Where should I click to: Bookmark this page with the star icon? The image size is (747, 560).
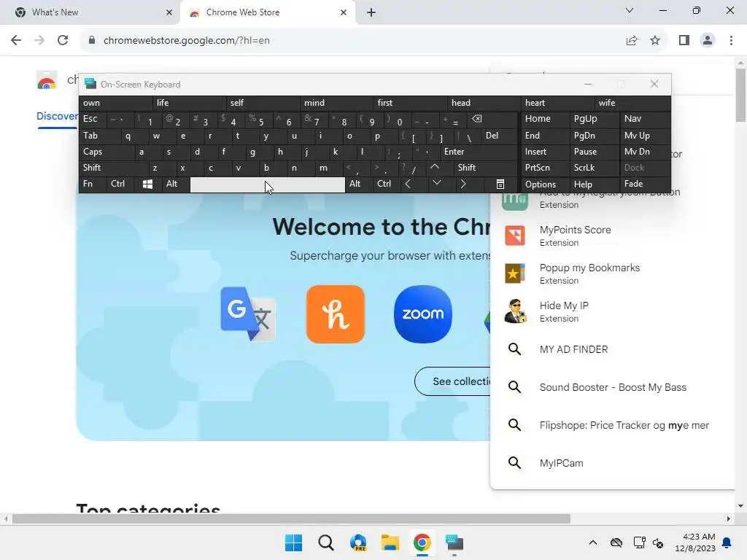coord(655,41)
